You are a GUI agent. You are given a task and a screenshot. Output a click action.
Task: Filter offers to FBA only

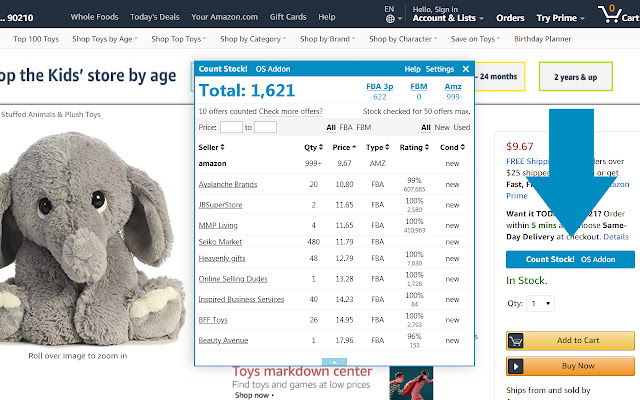coord(346,127)
